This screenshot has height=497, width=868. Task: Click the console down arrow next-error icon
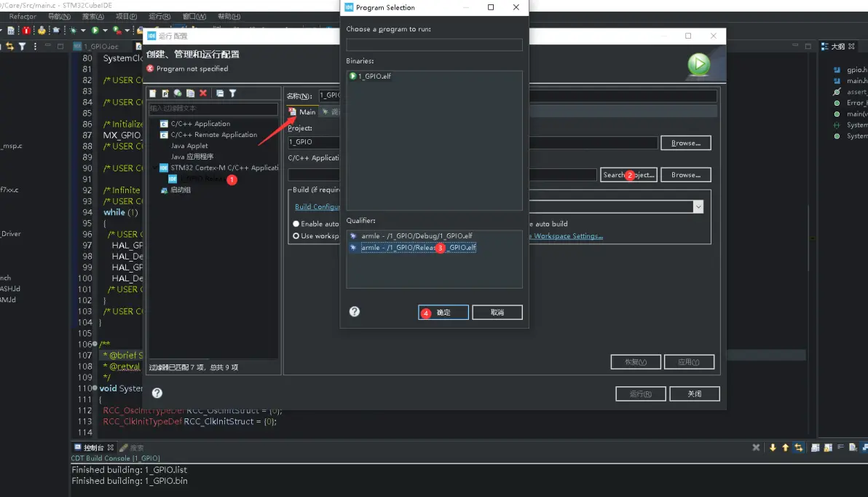click(773, 447)
